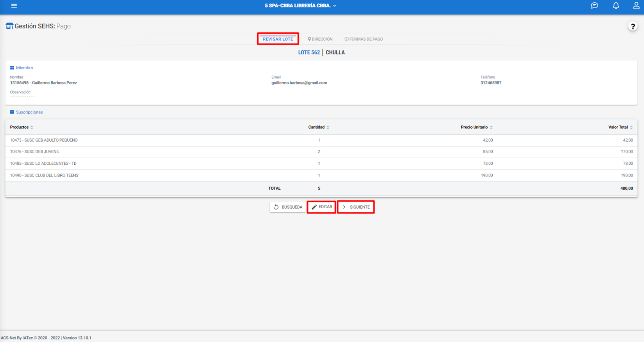Click the LOTE 562 heading
This screenshot has height=342, width=644.
[x=309, y=52]
